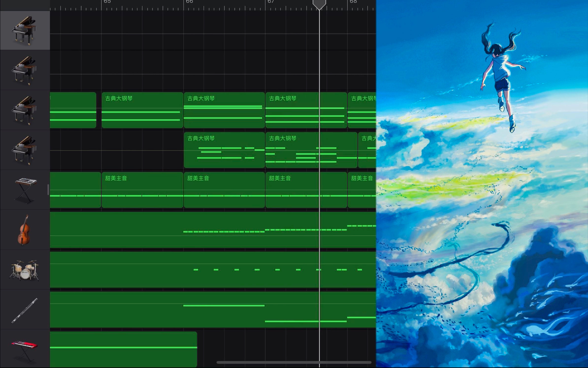Select the fourth grand piano track header
The image size is (588, 368).
point(25,150)
